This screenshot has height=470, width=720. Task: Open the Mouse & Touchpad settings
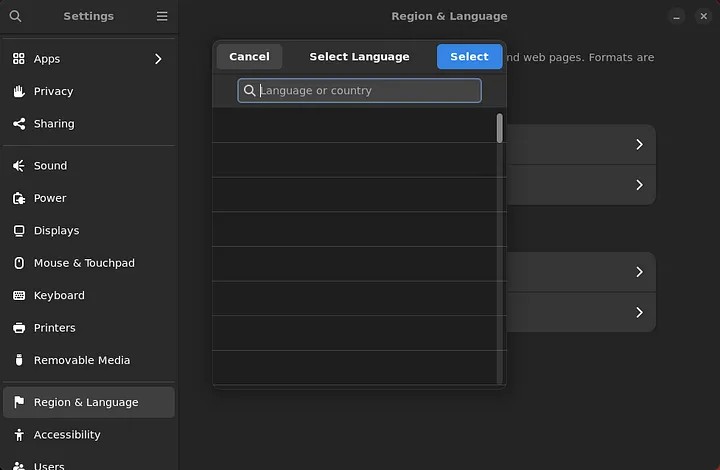[84, 263]
